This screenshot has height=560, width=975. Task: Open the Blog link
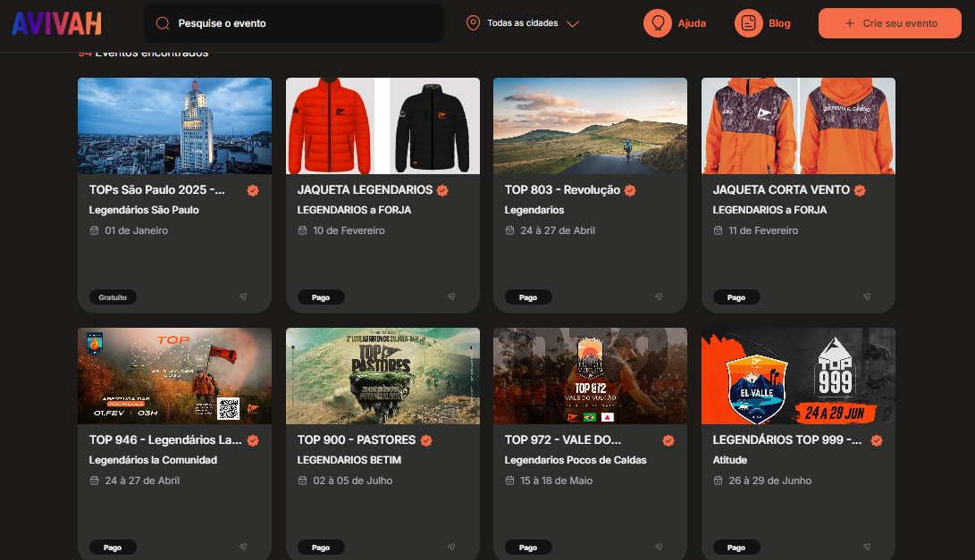pos(779,23)
